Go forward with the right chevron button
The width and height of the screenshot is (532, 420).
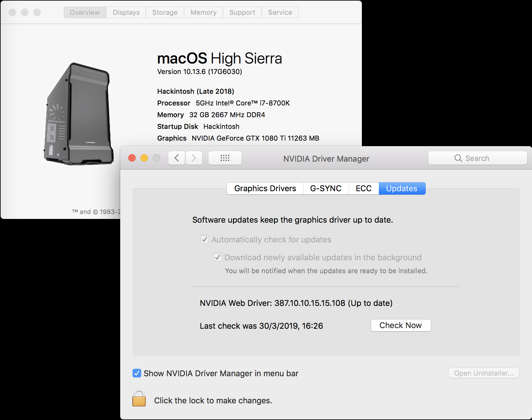(194, 158)
